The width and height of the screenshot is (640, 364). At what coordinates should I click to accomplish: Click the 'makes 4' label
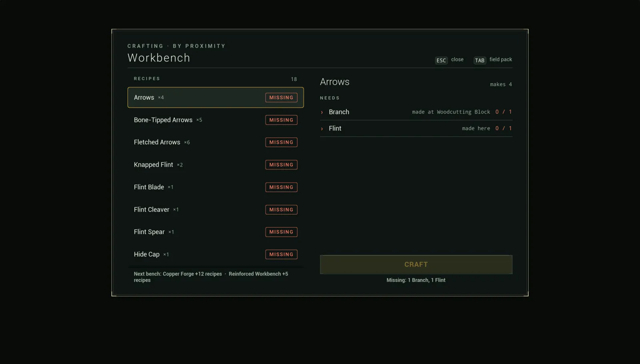pyautogui.click(x=501, y=84)
